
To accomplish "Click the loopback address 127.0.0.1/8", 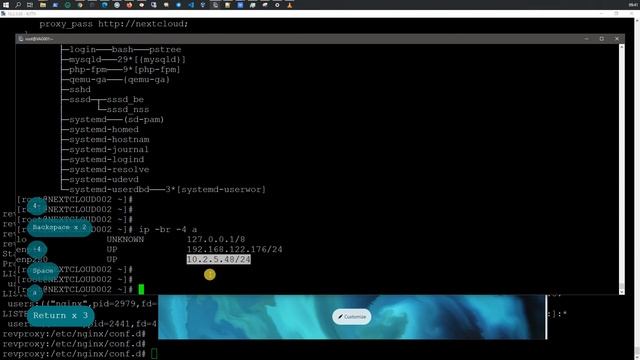I will pos(216,240).
